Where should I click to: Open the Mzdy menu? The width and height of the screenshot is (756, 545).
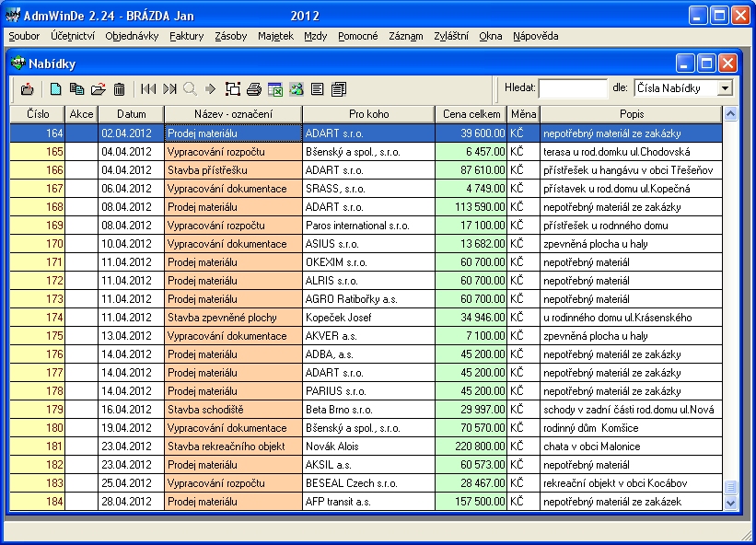[315, 36]
